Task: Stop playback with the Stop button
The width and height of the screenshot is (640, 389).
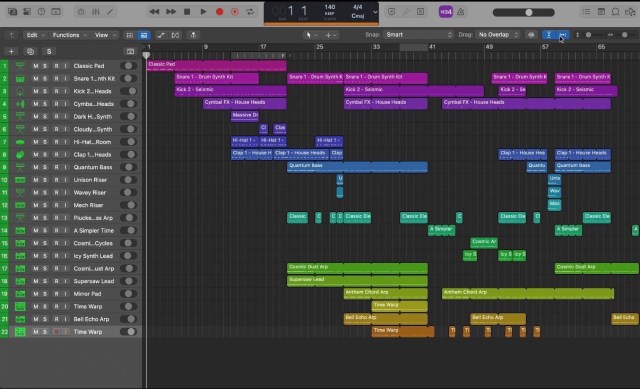Action: [x=187, y=12]
